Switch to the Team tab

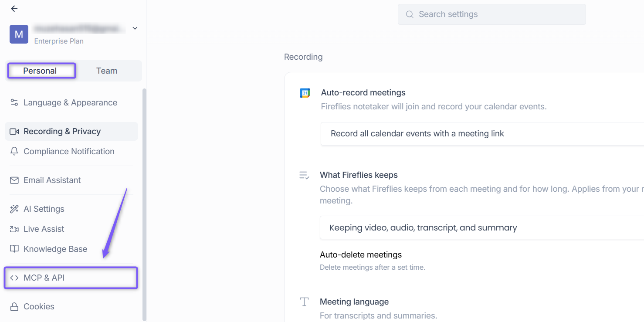coord(107,71)
